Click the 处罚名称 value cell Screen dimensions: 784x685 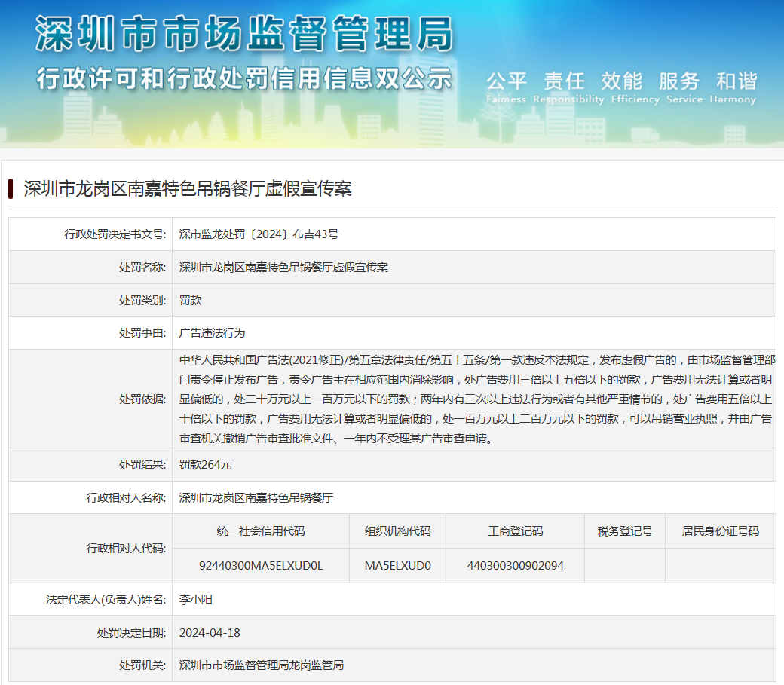(x=283, y=268)
